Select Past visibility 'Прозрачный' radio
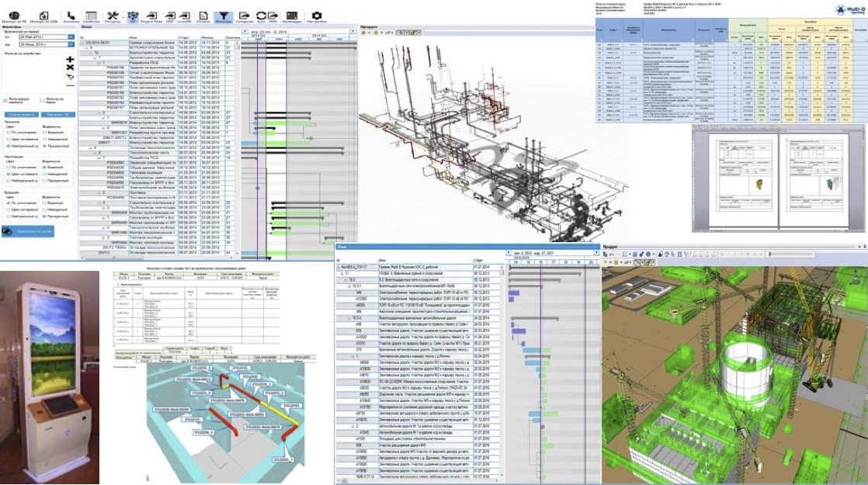 [x=45, y=146]
